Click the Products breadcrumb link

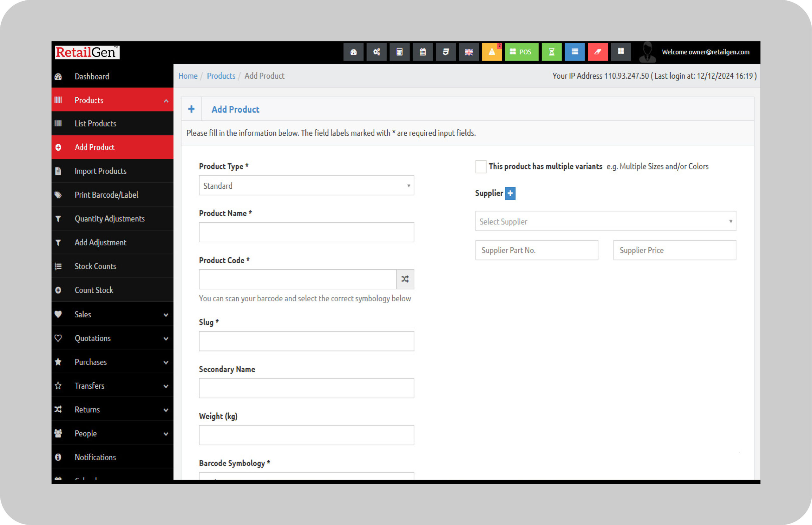(221, 76)
